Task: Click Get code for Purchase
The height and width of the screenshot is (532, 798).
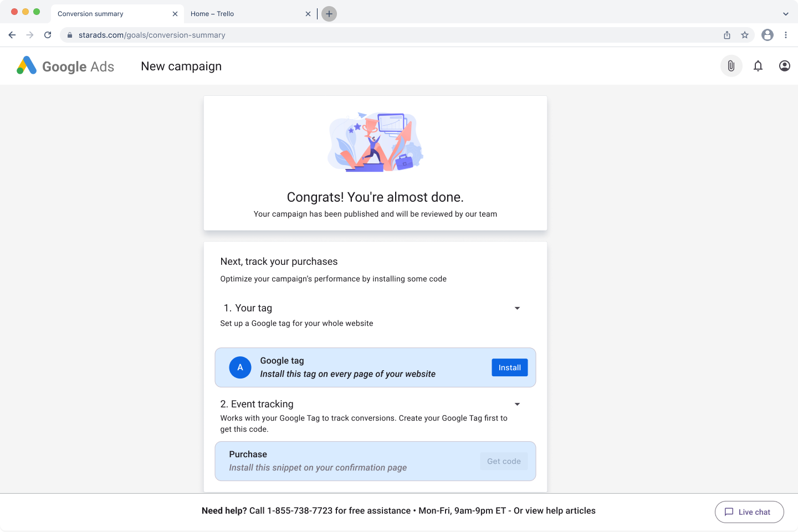Action: click(504, 461)
